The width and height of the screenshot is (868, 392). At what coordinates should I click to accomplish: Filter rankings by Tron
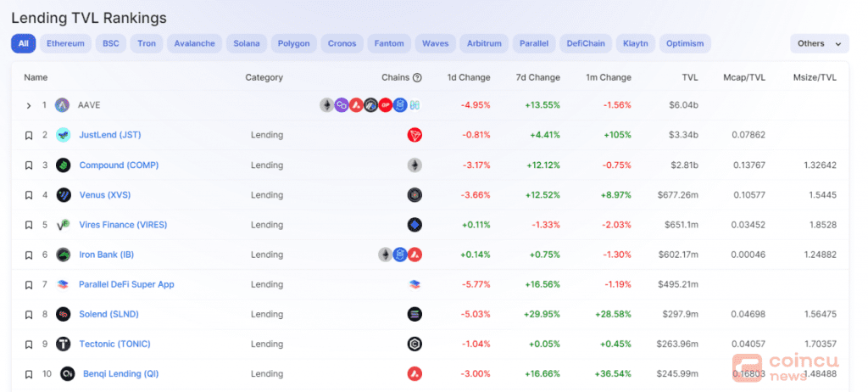(x=147, y=43)
